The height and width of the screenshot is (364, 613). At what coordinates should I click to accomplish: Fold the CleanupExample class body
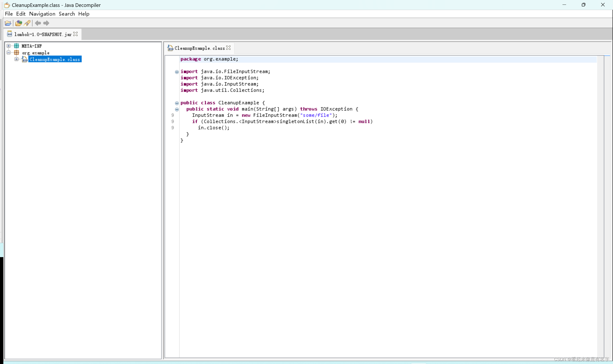pos(177,103)
